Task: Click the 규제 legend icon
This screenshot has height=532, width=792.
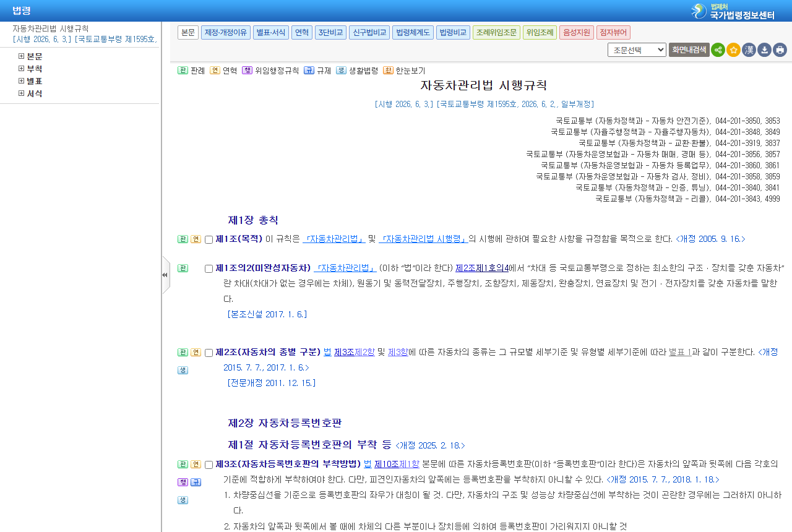Action: coord(309,71)
